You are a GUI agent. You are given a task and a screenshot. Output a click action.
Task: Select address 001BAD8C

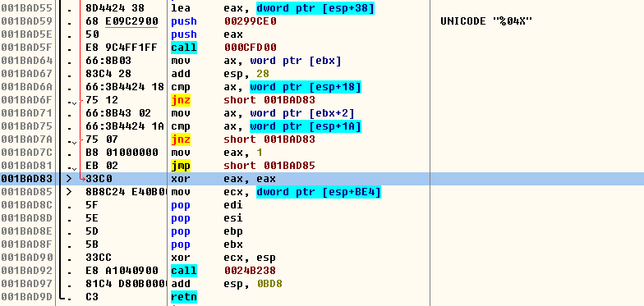click(26, 205)
